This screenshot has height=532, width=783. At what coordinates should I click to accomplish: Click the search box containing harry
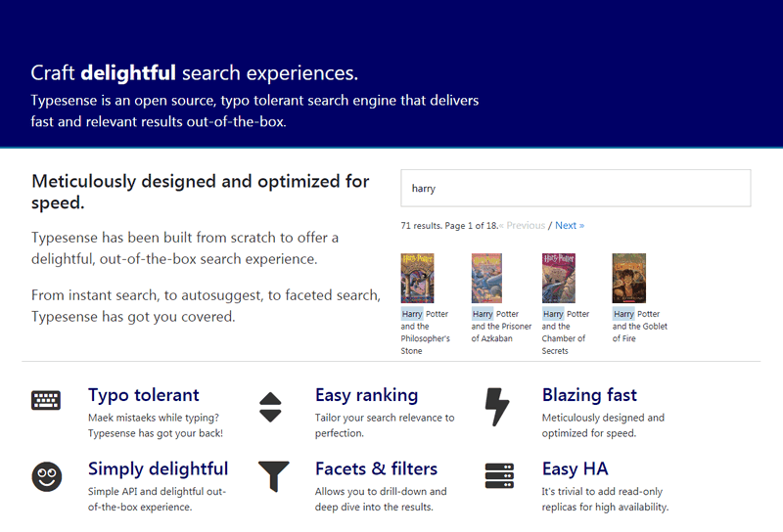(x=576, y=188)
